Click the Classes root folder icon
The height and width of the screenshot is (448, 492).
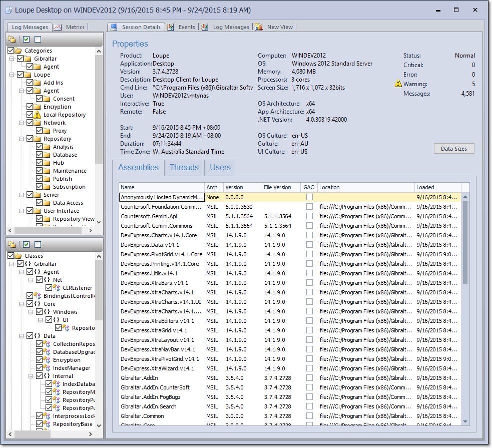(18, 256)
